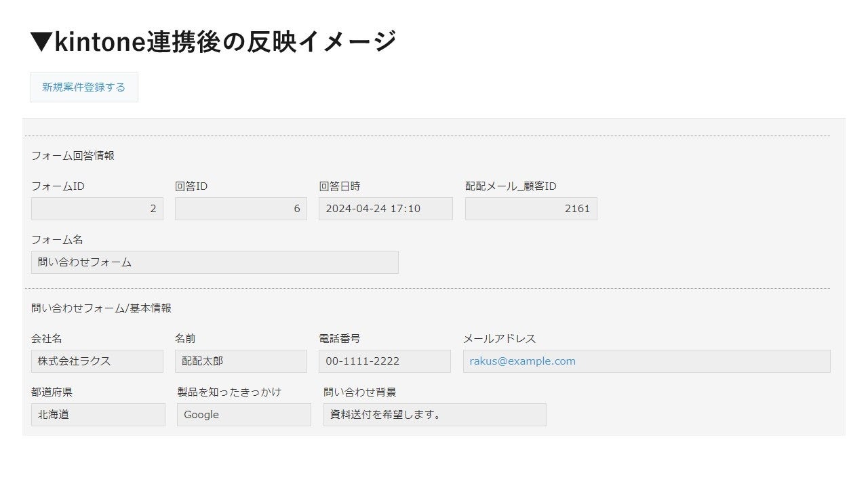Click the 製品を知ったきっかけ label

229,392
